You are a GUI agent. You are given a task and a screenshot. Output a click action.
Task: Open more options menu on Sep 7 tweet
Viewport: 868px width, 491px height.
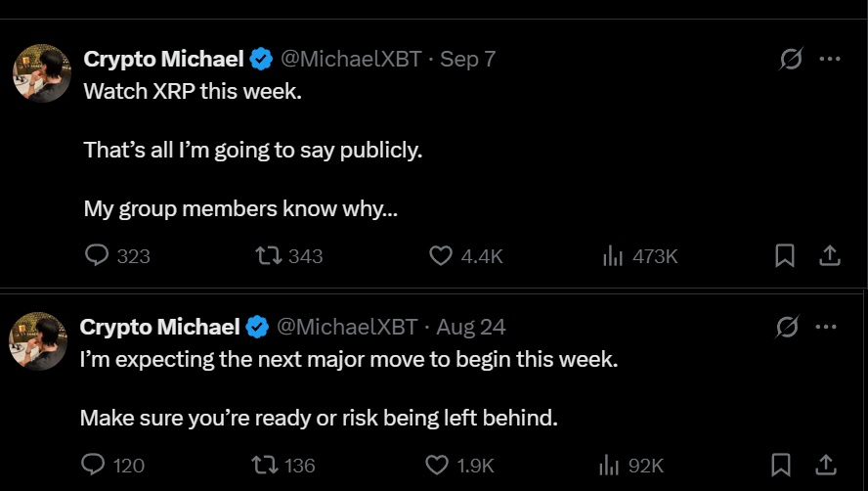click(829, 59)
